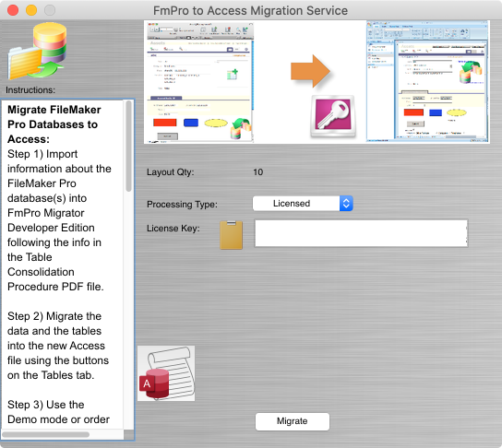Click the Migrate button
The width and height of the screenshot is (502, 448).
point(293,421)
